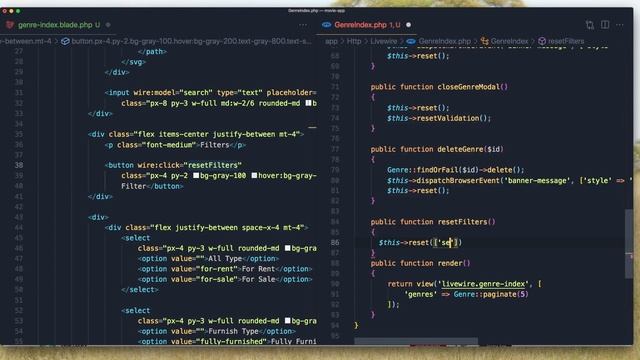Click option 'fully-furnished' line
The width and height of the screenshot is (640, 360).
click(x=227, y=341)
